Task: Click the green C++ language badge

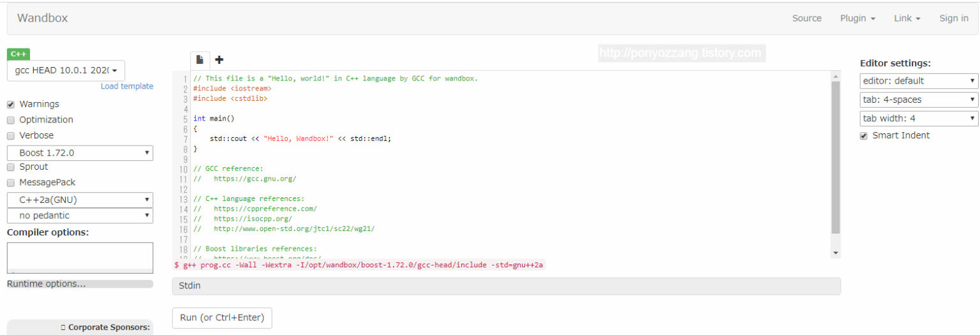Action: [x=19, y=54]
